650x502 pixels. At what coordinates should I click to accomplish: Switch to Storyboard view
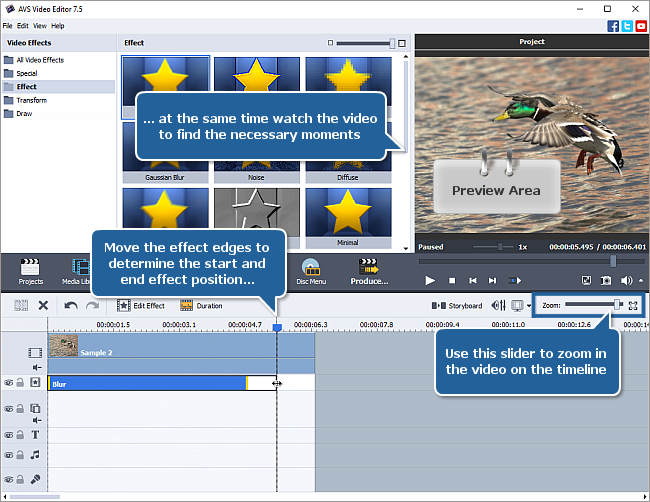[457, 306]
